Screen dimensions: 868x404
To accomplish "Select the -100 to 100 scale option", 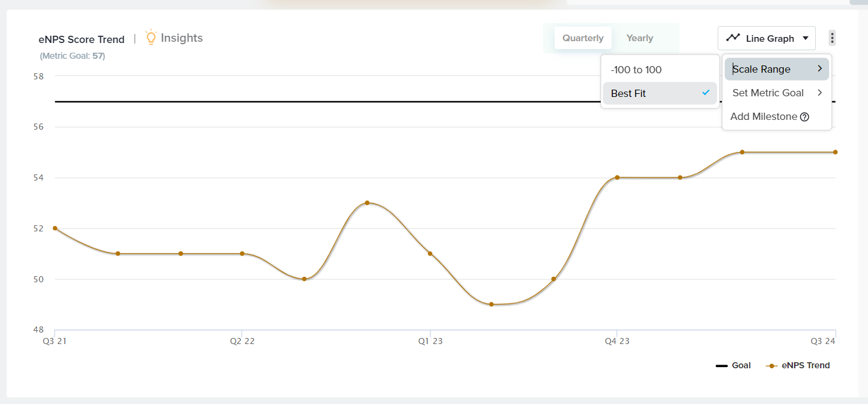I will (x=636, y=70).
